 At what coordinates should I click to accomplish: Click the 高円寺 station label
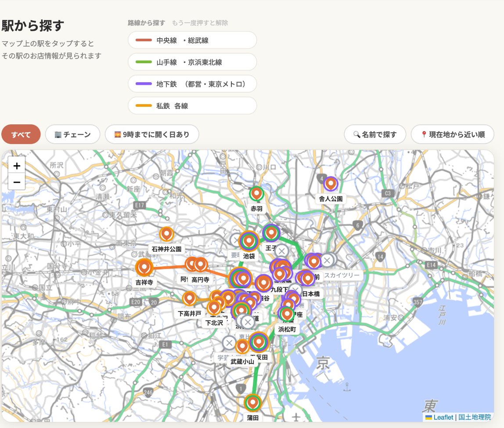(x=200, y=279)
